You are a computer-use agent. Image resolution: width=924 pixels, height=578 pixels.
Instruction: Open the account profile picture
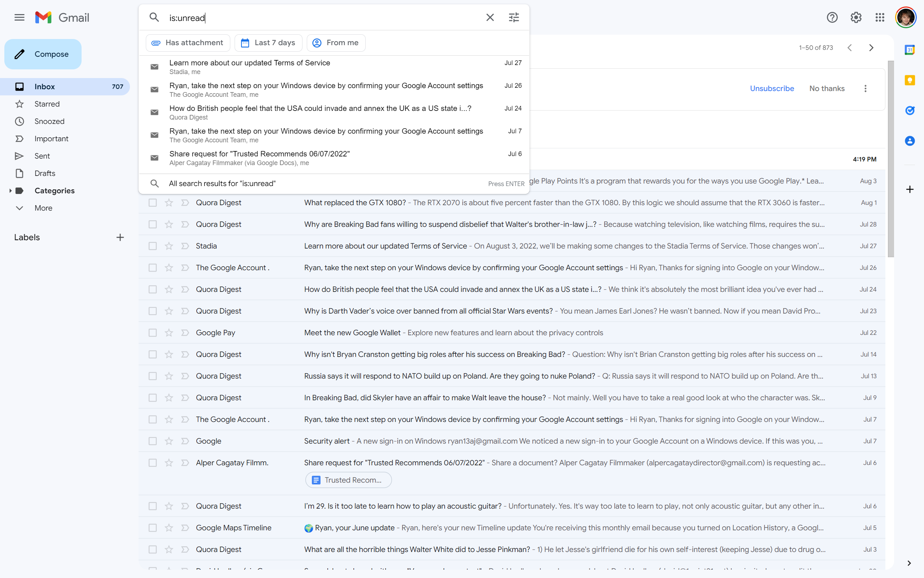906,18
